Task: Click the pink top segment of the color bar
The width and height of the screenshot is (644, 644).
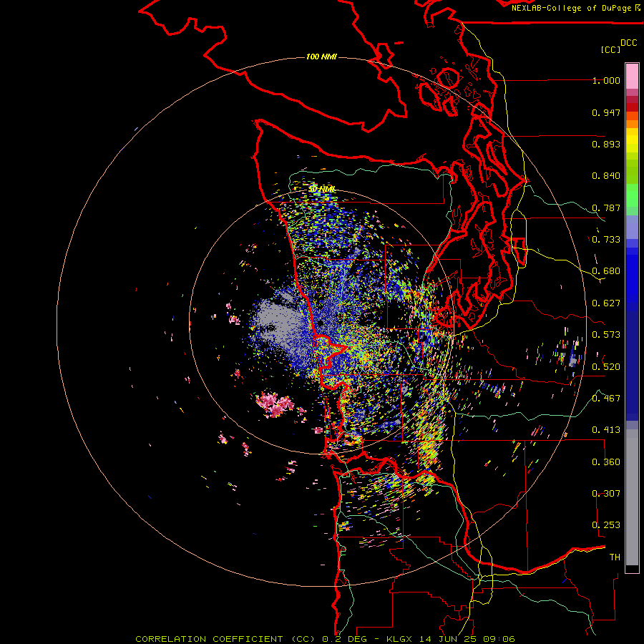Action: (632, 76)
